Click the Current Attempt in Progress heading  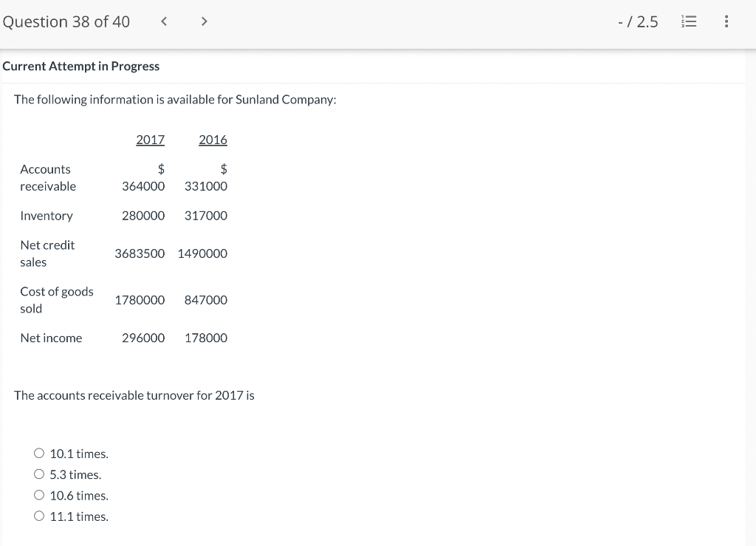coord(81,66)
